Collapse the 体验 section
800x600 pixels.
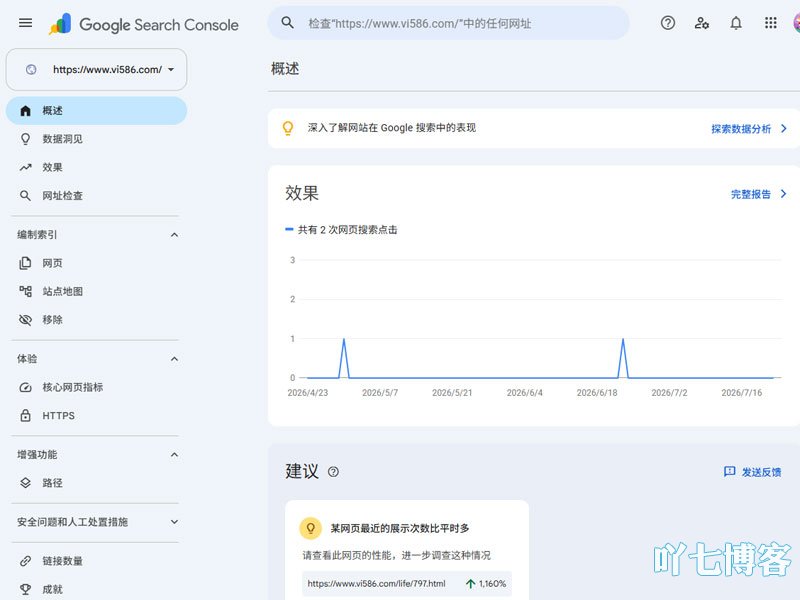coord(174,359)
